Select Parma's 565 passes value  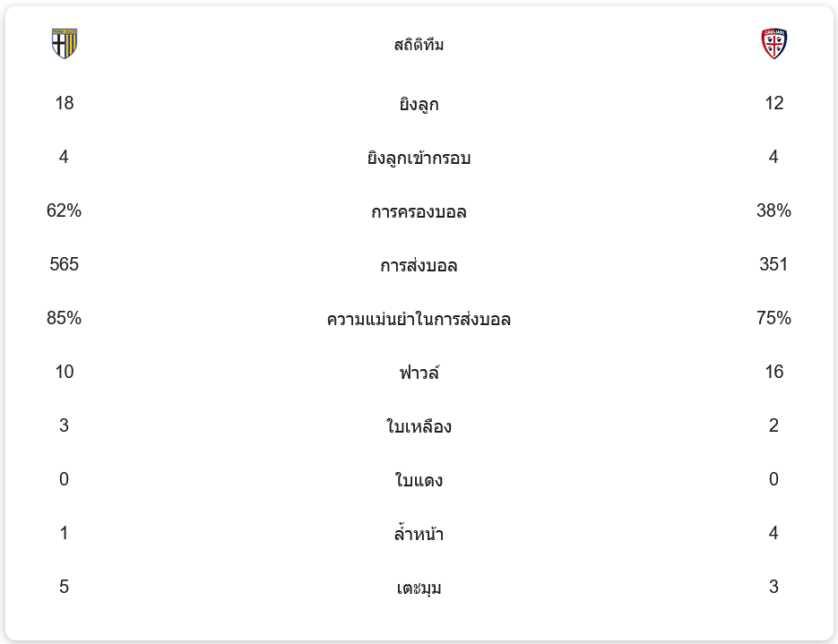point(65,264)
